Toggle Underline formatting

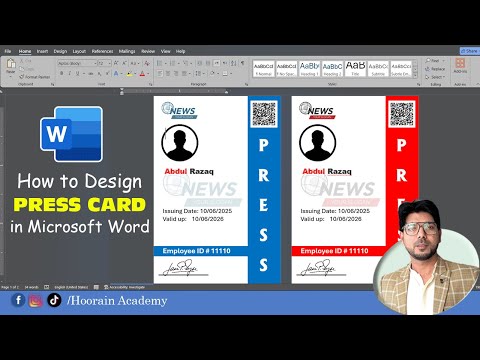tap(77, 73)
